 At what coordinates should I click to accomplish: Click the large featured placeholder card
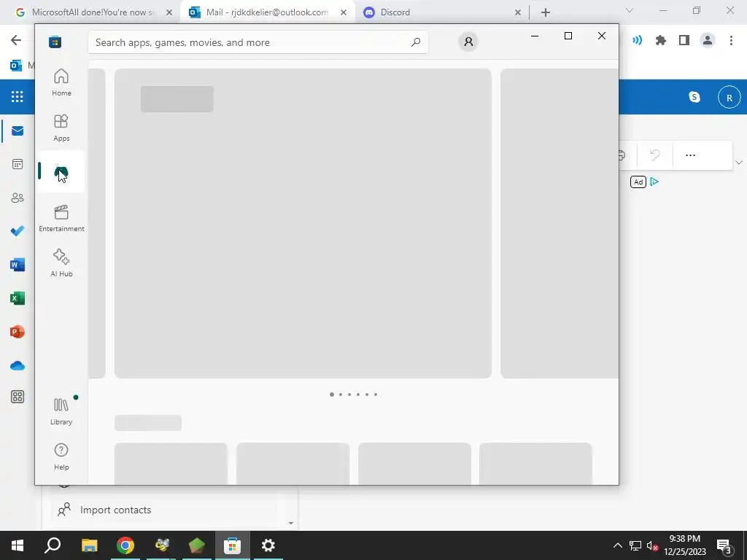(303, 223)
